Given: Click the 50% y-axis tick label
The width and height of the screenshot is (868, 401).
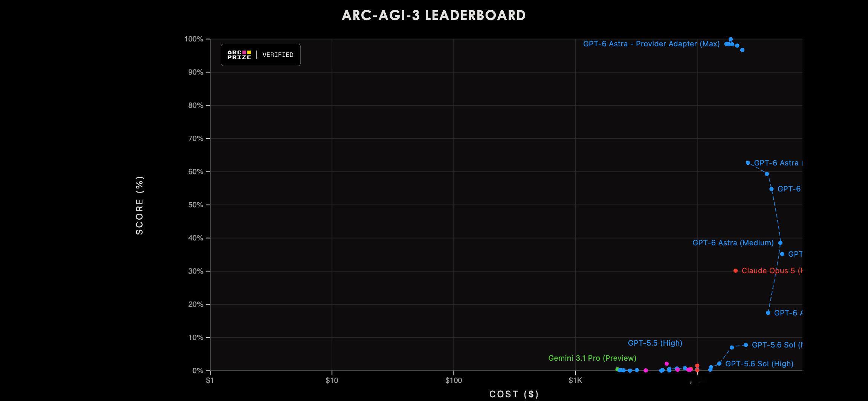Looking at the screenshot, I should [x=196, y=205].
